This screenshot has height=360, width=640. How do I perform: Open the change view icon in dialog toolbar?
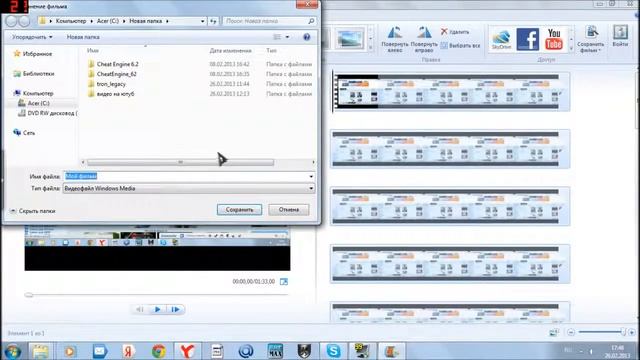pyautogui.click(x=277, y=37)
